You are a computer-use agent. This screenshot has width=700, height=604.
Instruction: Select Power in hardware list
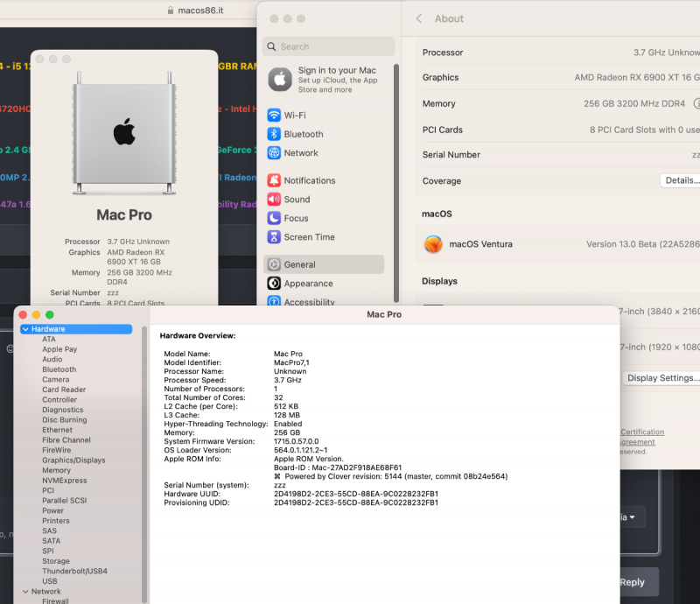tap(52, 510)
